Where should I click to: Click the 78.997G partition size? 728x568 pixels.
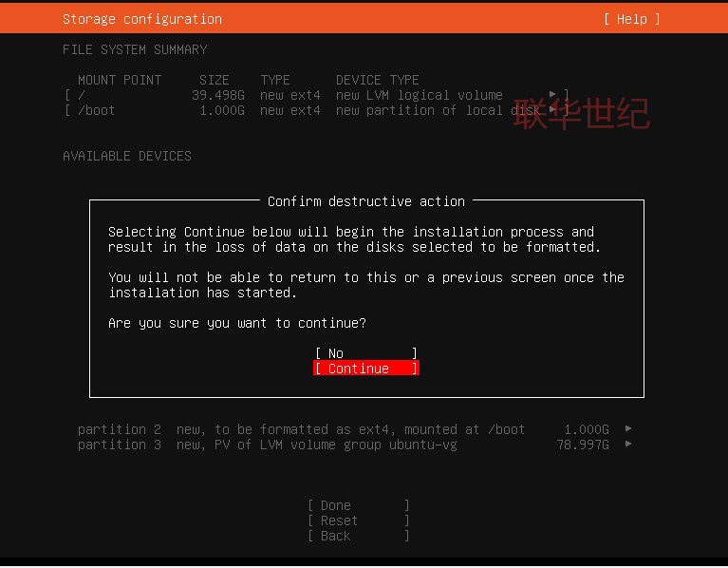pos(583,445)
